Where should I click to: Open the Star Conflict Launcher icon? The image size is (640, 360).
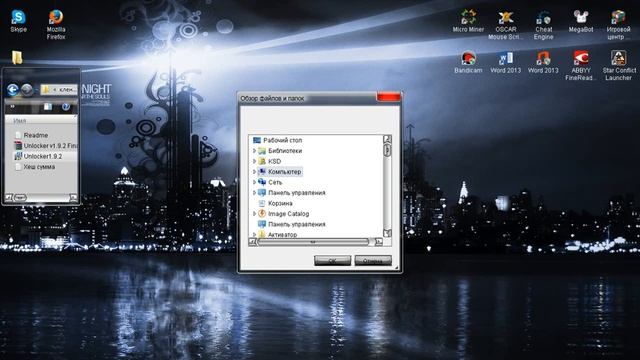pyautogui.click(x=618, y=66)
